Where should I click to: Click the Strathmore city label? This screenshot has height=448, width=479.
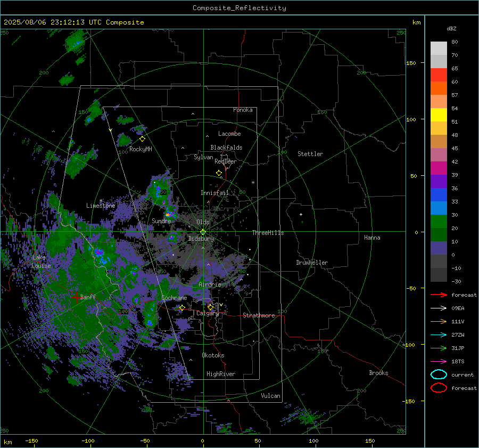pyautogui.click(x=259, y=315)
